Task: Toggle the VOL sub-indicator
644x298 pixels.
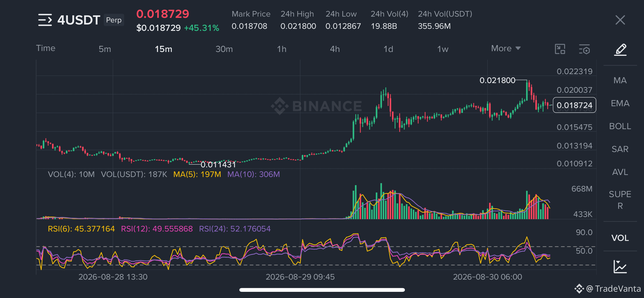Action: (x=620, y=238)
